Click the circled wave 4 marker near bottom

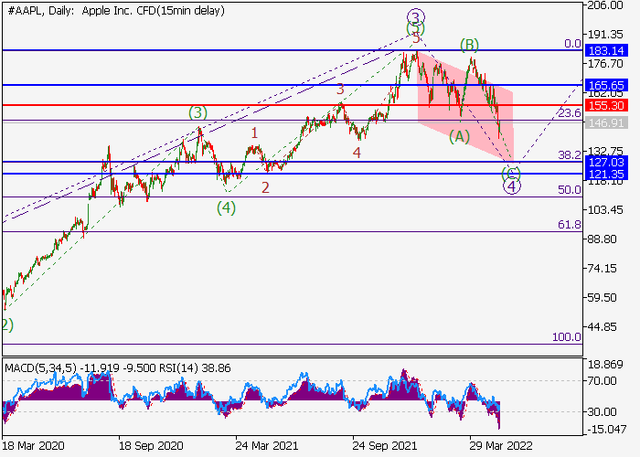511,186
